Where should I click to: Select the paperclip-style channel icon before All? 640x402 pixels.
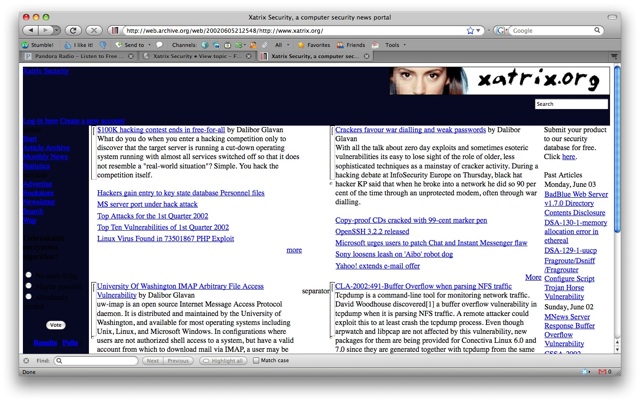click(x=264, y=45)
